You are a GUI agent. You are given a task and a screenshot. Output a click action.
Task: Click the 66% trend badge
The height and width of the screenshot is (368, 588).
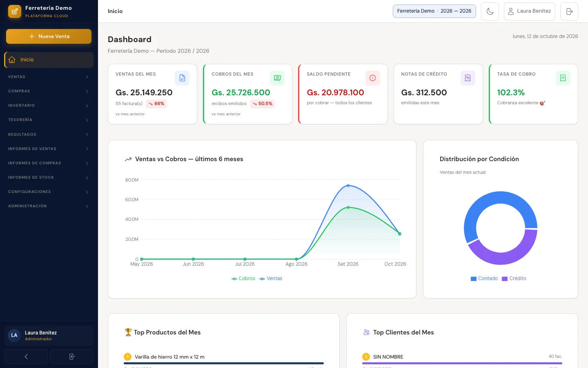point(156,104)
